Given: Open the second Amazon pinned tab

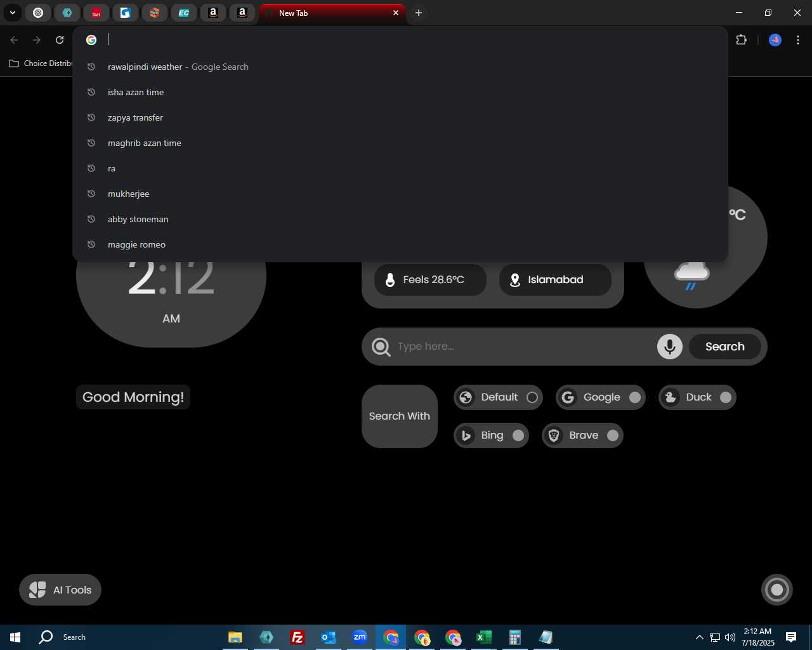Looking at the screenshot, I should [x=242, y=13].
